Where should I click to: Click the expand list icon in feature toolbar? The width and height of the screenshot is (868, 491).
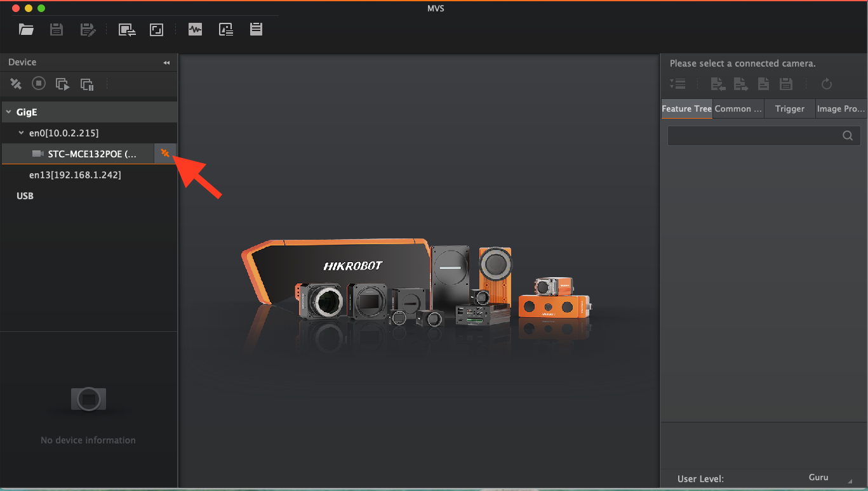click(x=678, y=84)
